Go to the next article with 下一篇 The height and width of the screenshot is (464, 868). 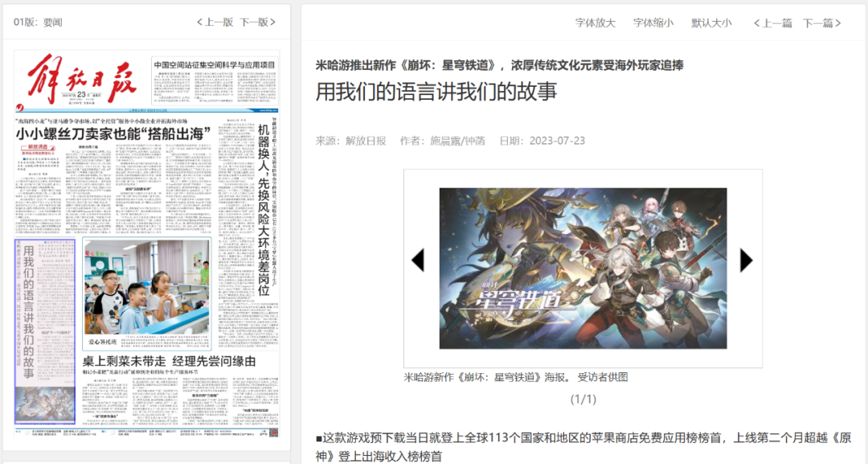(x=819, y=23)
